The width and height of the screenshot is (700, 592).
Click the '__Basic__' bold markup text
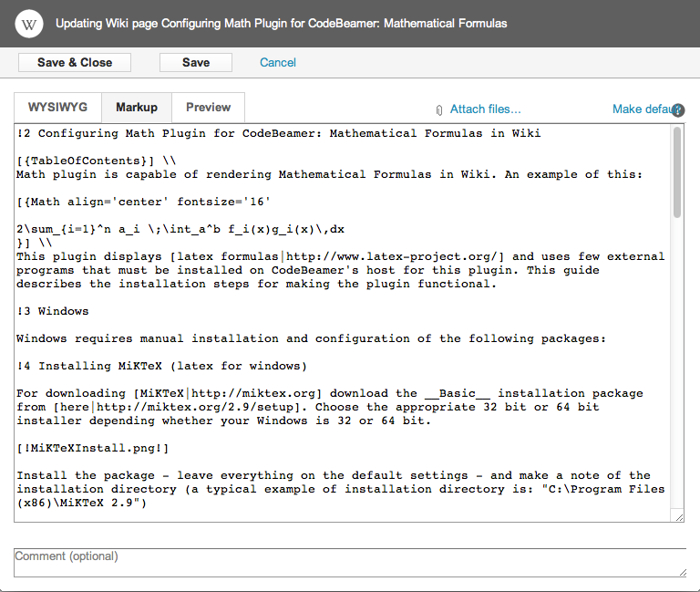[x=458, y=394]
